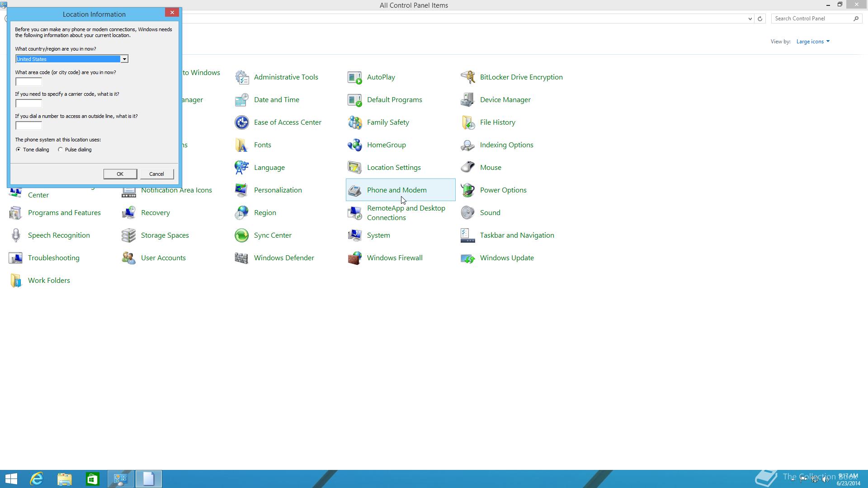Open the Personalization icon
Image resolution: width=868 pixels, height=488 pixels.
click(x=242, y=190)
